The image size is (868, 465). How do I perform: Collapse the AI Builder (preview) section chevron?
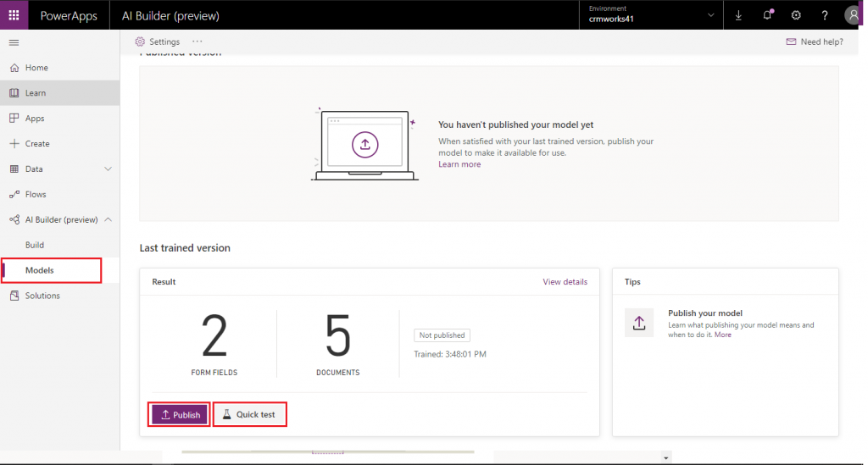tap(108, 219)
